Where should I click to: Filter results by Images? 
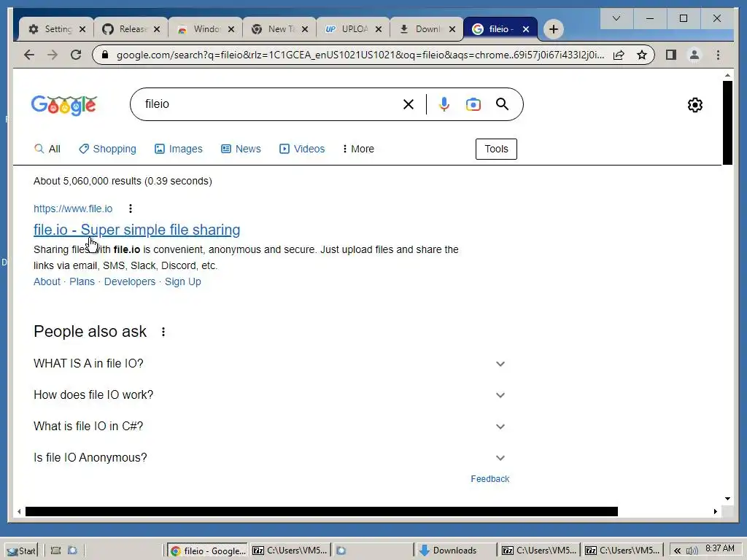(179, 149)
